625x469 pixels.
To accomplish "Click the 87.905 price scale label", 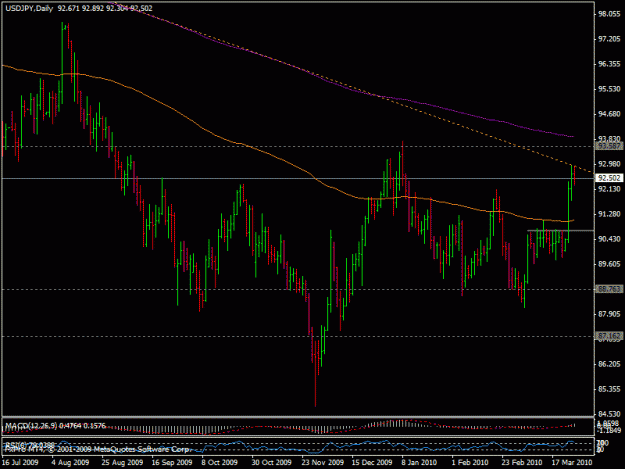I will point(609,314).
